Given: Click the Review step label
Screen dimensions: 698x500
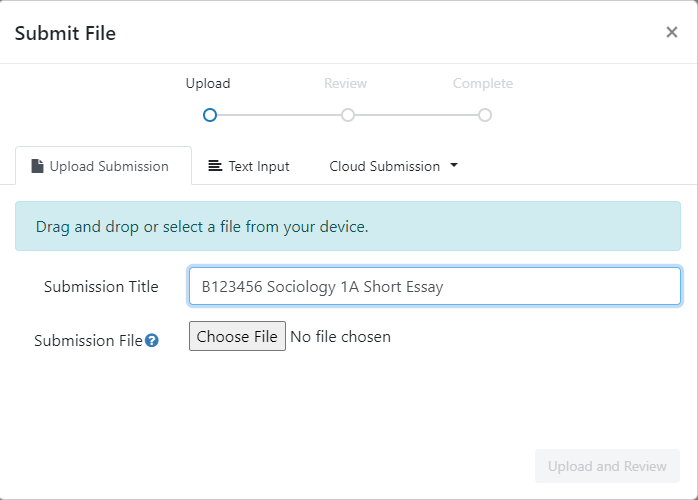Looking at the screenshot, I should 345,84.
